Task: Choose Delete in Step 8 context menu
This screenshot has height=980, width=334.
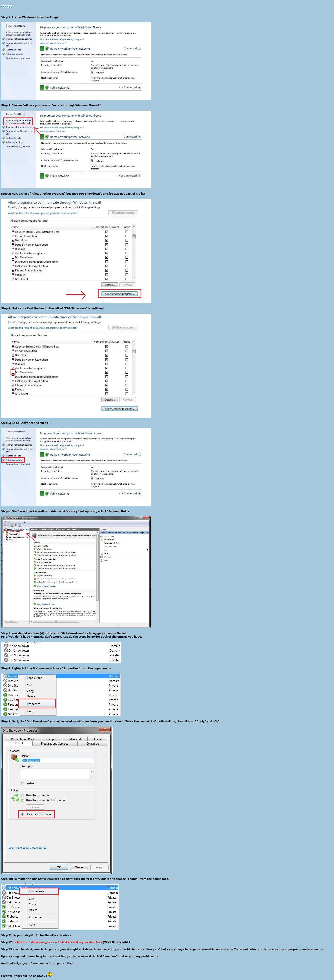Action: point(31,696)
